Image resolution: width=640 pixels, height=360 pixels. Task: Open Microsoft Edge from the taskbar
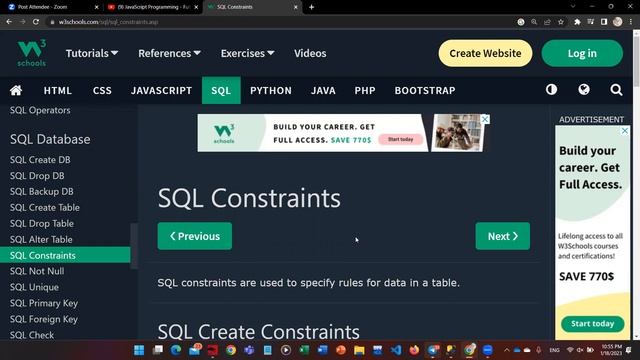tap(176, 350)
